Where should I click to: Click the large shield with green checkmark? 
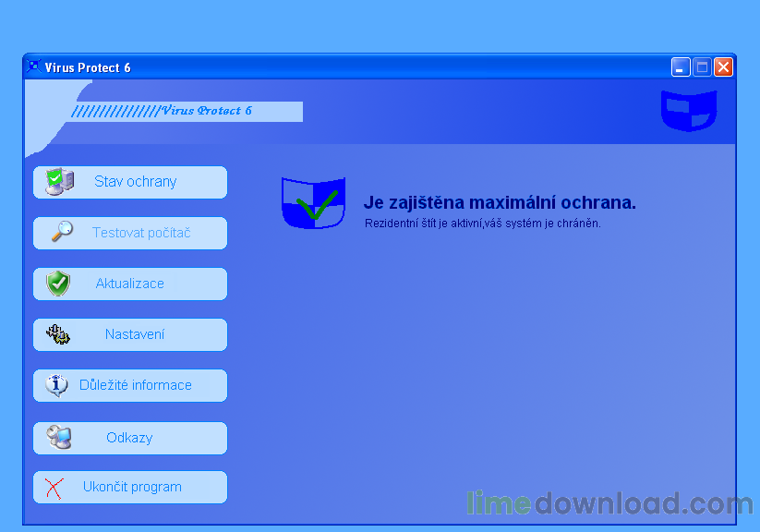pos(312,201)
